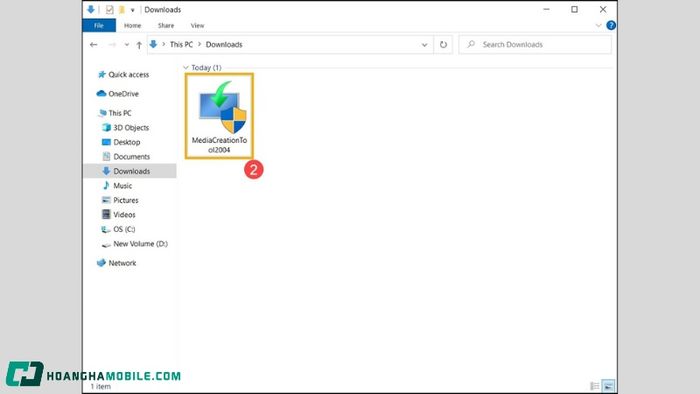700x394 pixels.
Task: Maximize the Downloads window
Action: pos(575,9)
